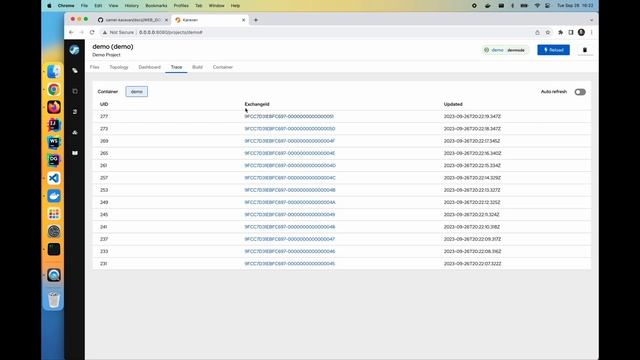The height and width of the screenshot is (360, 640).
Task: Open Launchpad from the Dock
Action: point(53,213)
